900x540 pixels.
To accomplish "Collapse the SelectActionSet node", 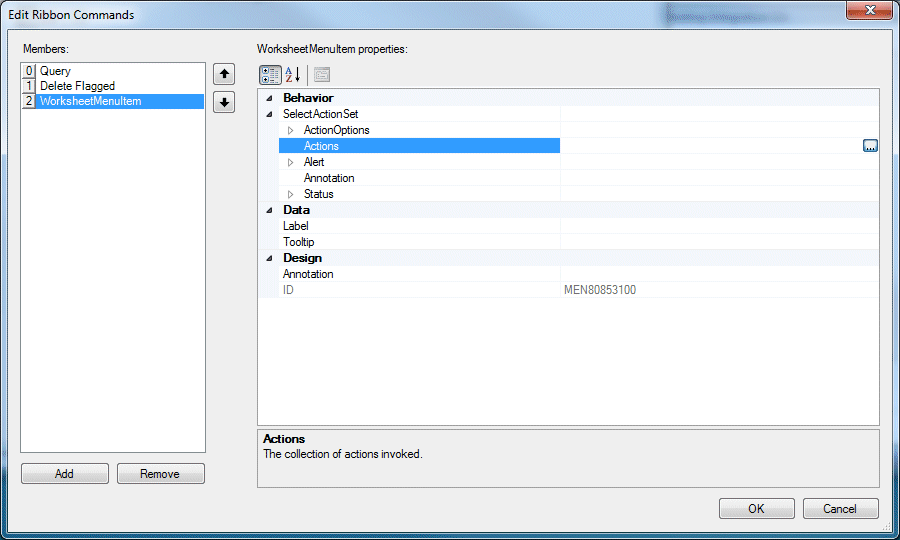I will 269,114.
